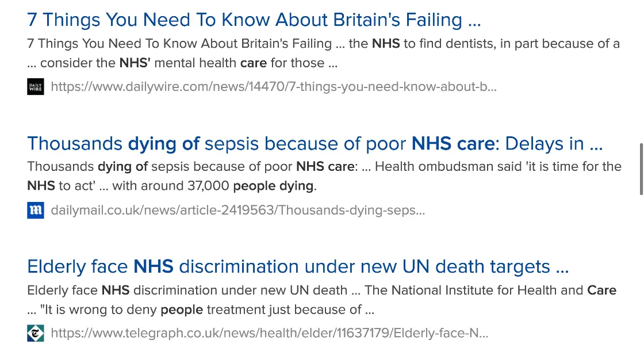Click the telegraph.co.uk result URL
This screenshot has width=644, height=359.
(269, 334)
